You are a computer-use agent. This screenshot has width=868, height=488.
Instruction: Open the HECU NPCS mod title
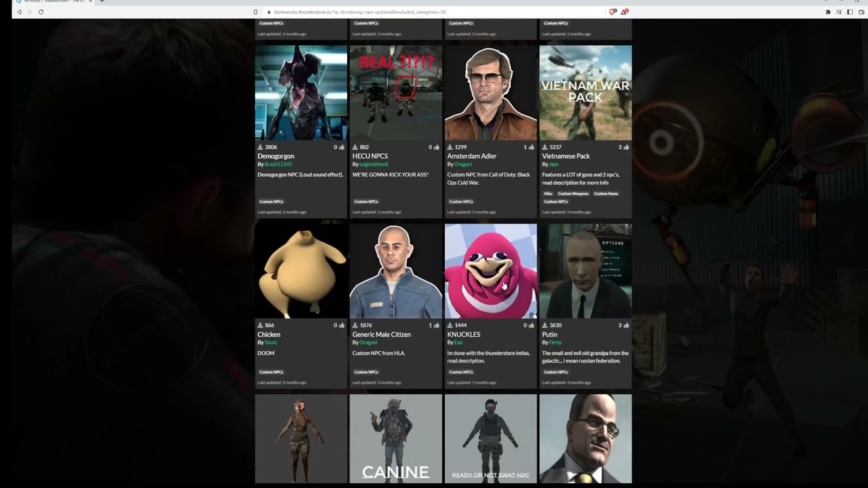370,156
